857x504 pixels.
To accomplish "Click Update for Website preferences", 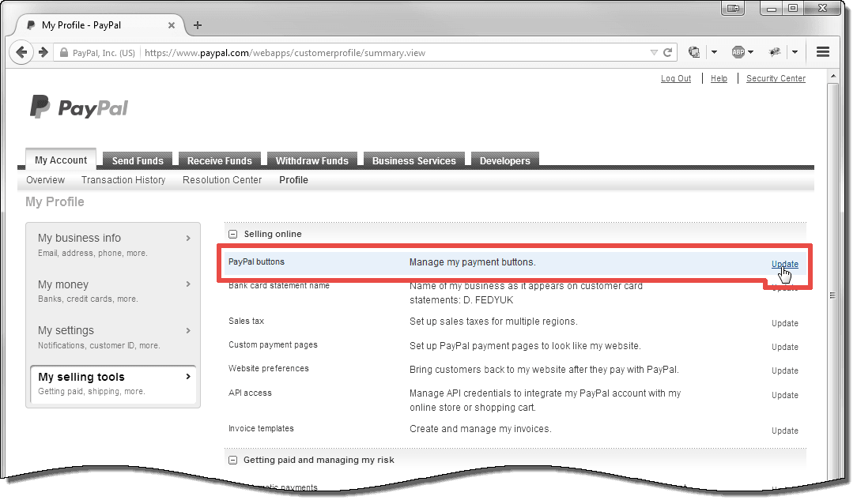I will (x=785, y=370).
